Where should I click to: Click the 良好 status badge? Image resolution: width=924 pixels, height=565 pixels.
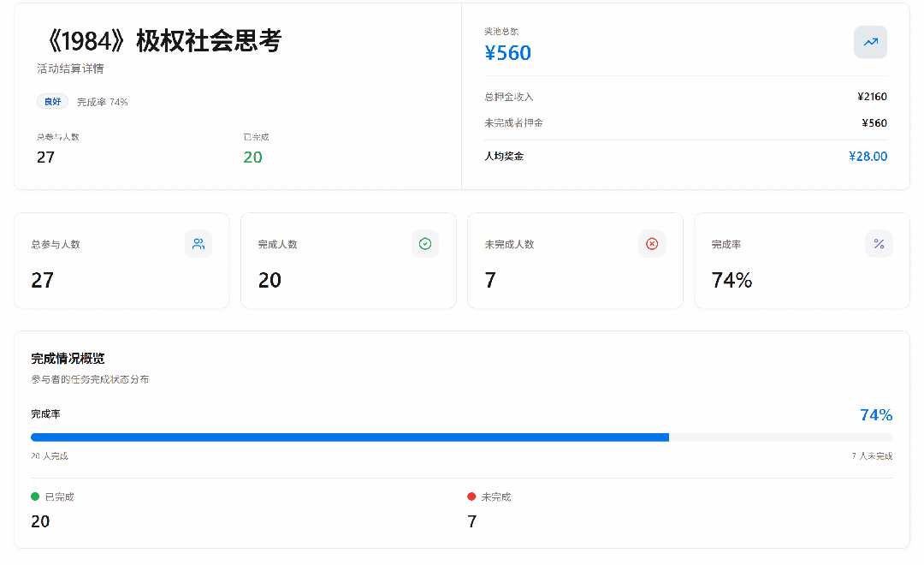click(52, 102)
